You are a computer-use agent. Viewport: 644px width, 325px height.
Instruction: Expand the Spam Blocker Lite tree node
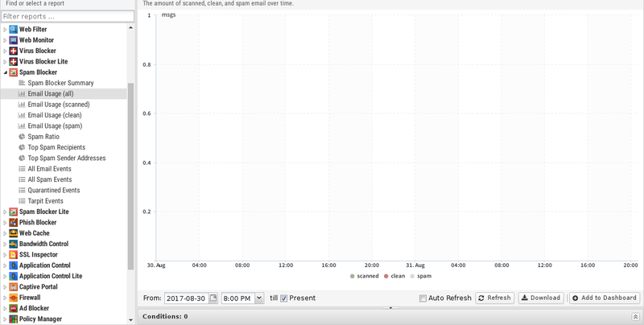point(5,212)
